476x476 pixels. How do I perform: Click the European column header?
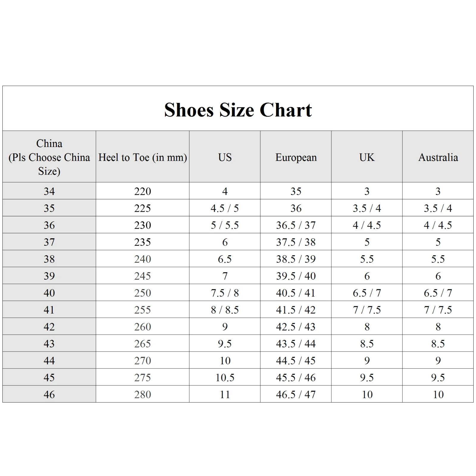(x=296, y=157)
